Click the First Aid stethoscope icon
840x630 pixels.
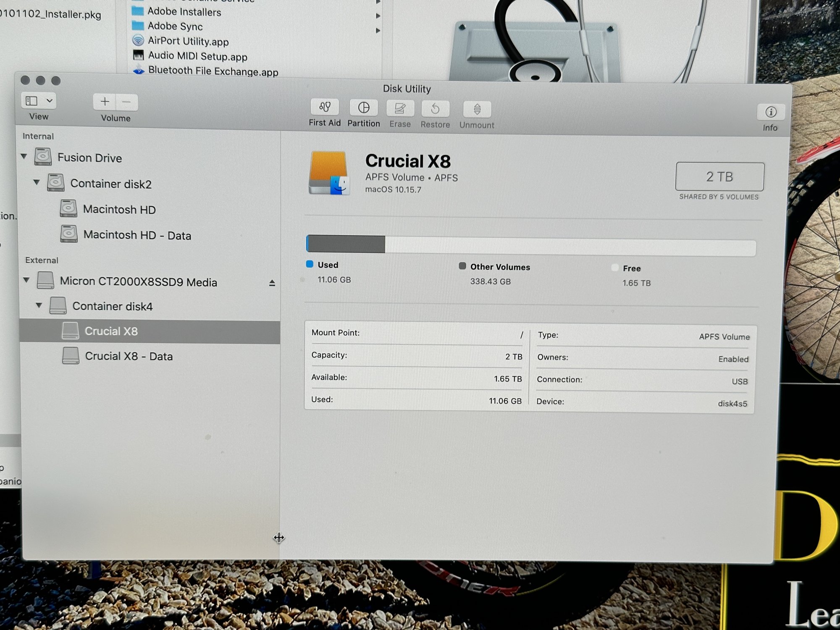pos(324,108)
